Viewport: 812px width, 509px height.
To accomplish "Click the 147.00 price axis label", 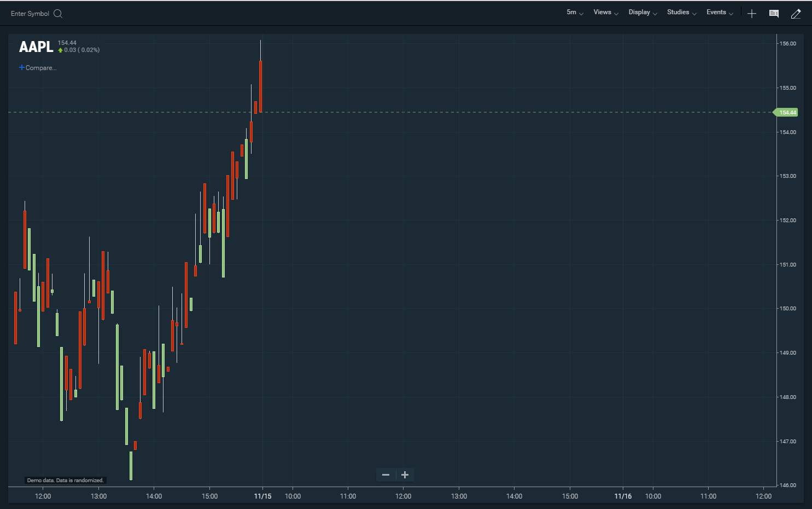I will (787, 441).
